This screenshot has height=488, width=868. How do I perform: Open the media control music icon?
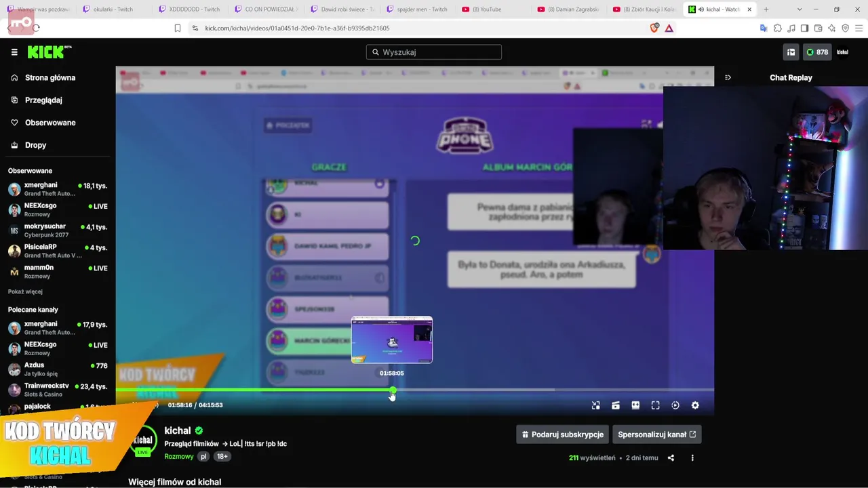[791, 28]
